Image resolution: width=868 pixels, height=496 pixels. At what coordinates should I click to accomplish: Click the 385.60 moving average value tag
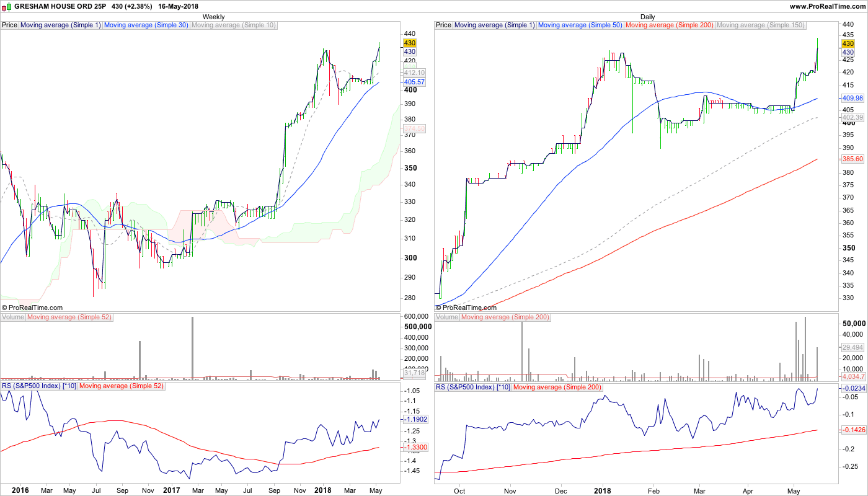(x=852, y=159)
